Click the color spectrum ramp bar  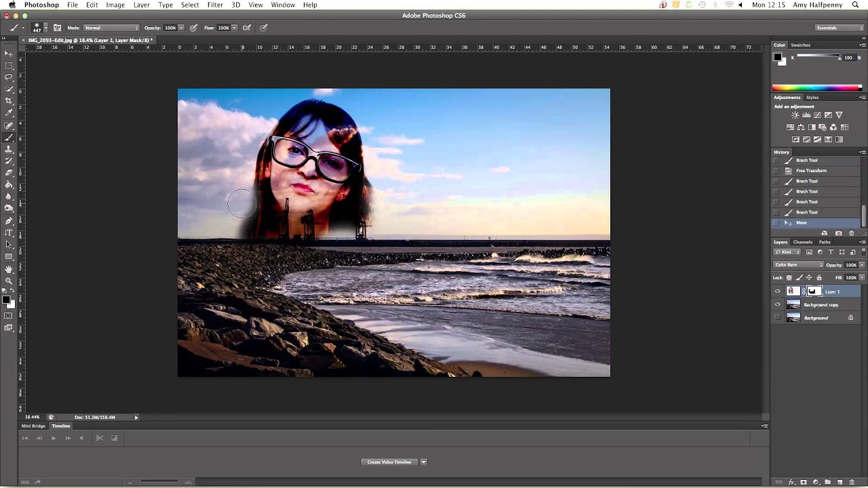pos(816,87)
